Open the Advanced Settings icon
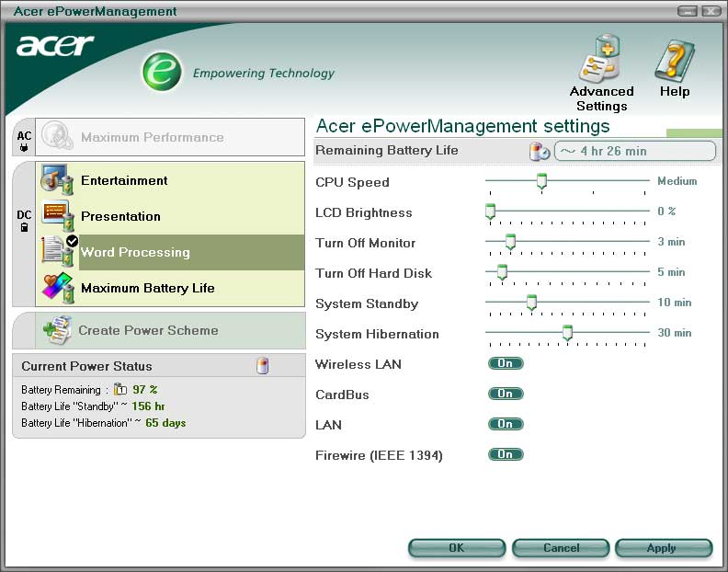Image resolution: width=728 pixels, height=572 pixels. coord(601,59)
